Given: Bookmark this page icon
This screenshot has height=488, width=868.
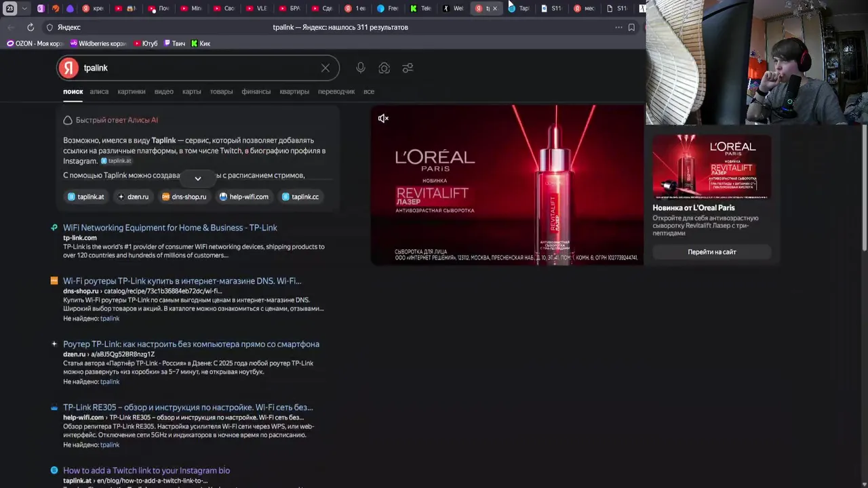Looking at the screenshot, I should (x=631, y=27).
